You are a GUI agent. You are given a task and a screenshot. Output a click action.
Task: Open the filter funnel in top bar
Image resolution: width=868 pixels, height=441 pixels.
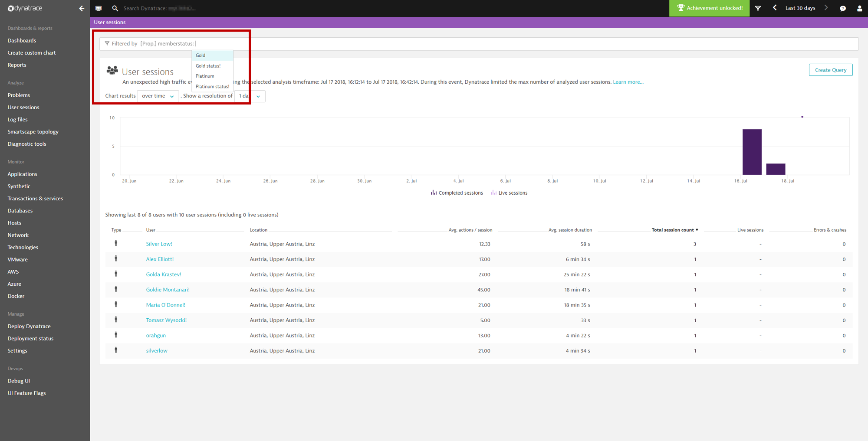tap(758, 8)
